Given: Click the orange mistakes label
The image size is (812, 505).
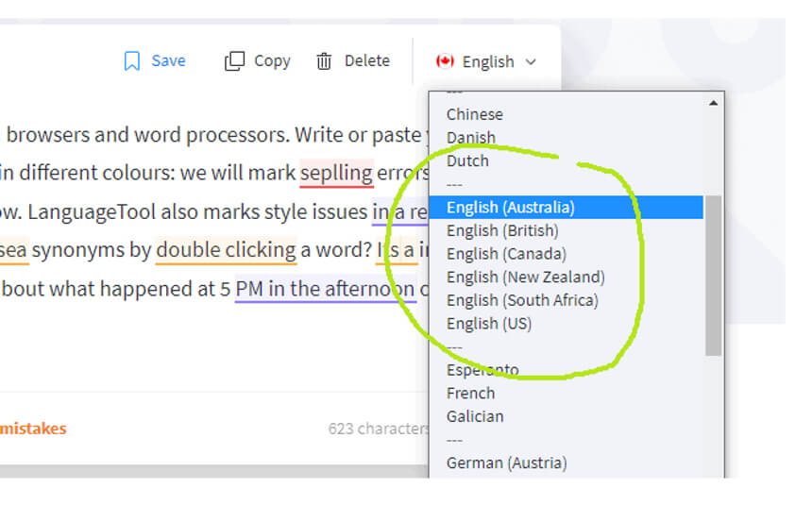Looking at the screenshot, I should (x=33, y=429).
